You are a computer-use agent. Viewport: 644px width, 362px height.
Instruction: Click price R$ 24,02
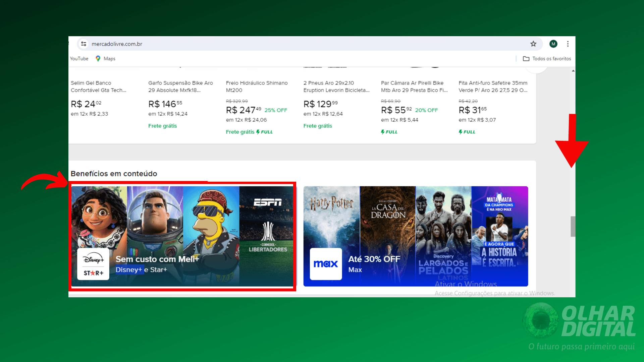[86, 104]
